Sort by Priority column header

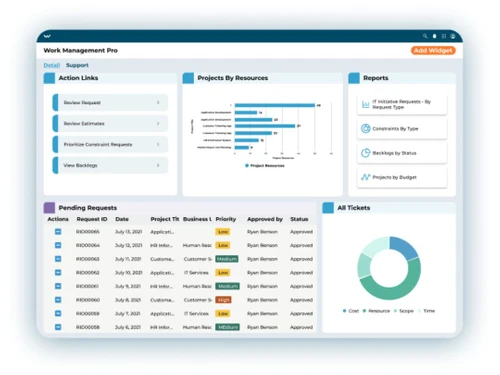tap(226, 219)
